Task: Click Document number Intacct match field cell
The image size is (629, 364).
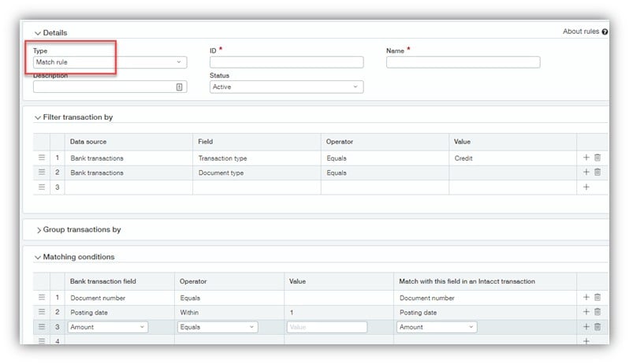Action: [485, 298]
